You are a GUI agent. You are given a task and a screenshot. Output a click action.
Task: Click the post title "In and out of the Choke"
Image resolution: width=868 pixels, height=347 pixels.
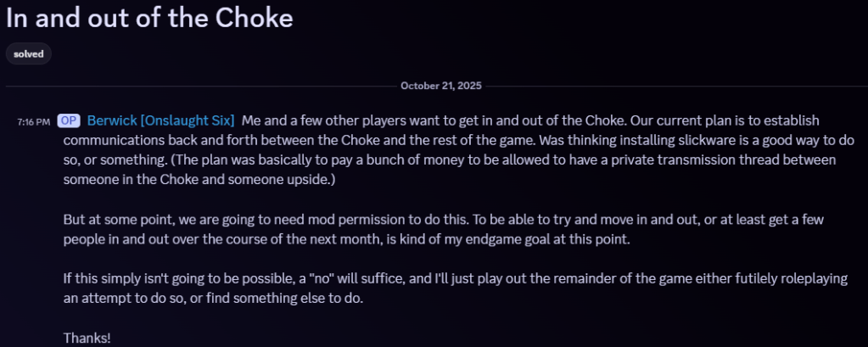149,18
